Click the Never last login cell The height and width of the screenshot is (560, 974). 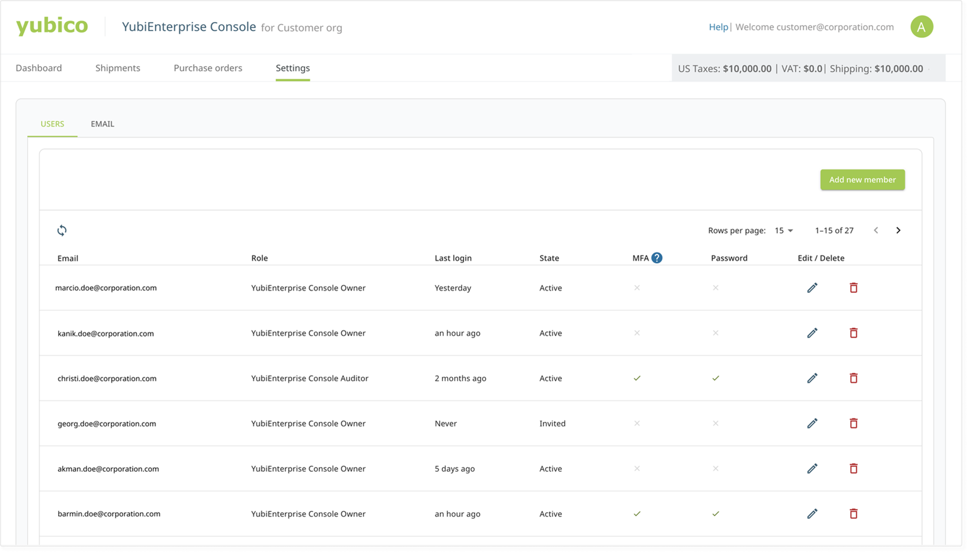pyautogui.click(x=445, y=424)
